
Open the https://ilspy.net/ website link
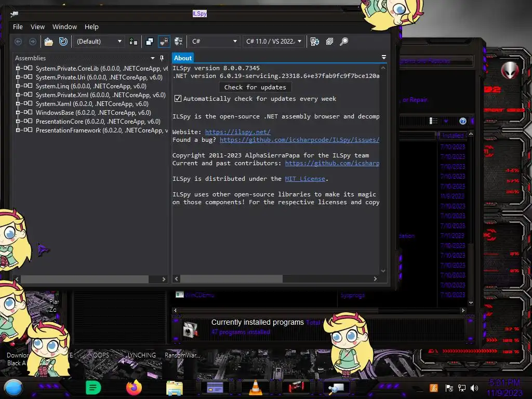[237, 132]
